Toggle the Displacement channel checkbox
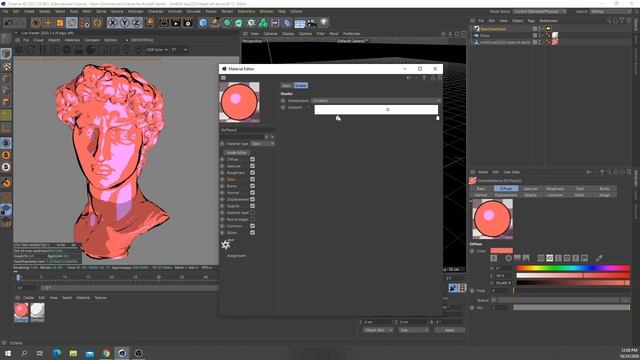This screenshot has width=640, height=360. pyautogui.click(x=252, y=199)
